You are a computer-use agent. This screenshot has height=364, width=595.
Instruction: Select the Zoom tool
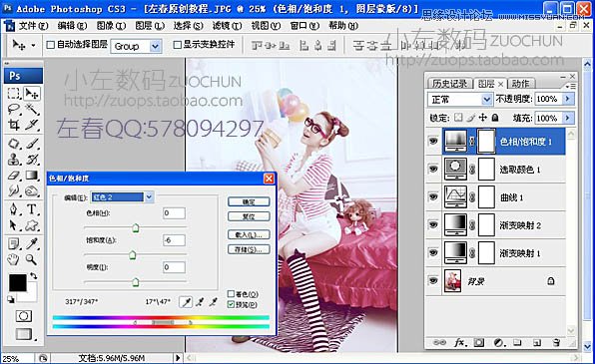(x=32, y=259)
